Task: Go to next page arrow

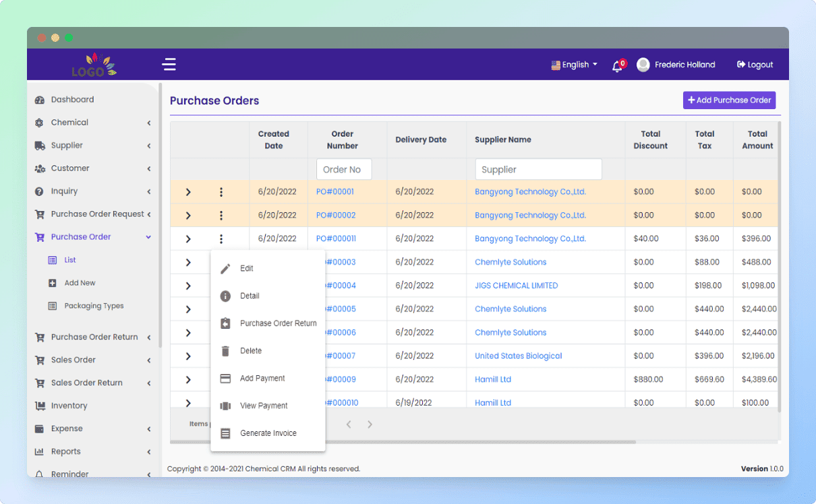Action: pos(370,424)
